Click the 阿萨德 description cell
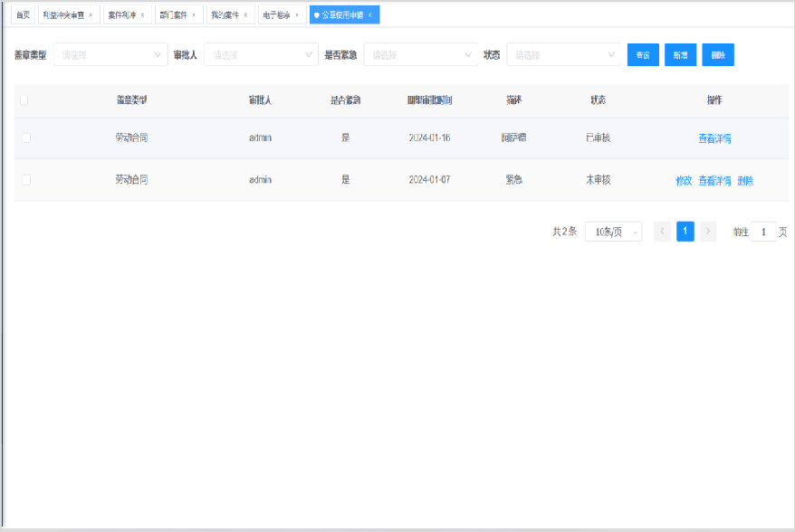Image resolution: width=795 pixels, height=532 pixels. coord(513,138)
